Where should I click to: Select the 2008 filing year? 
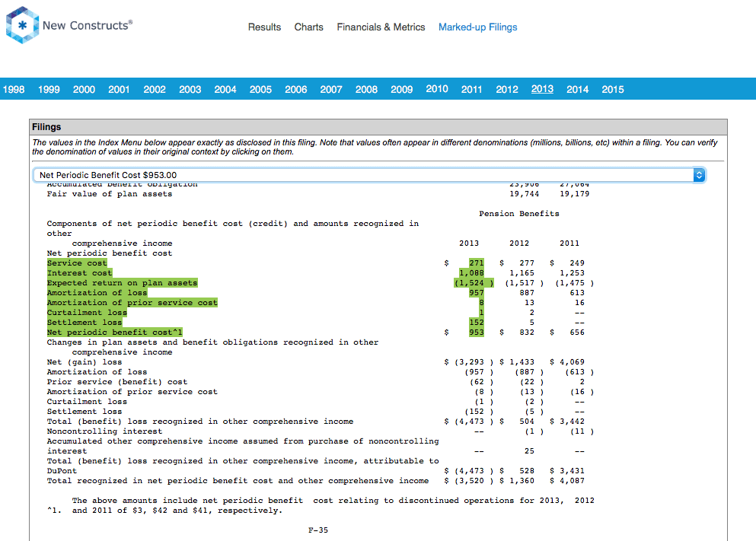(366, 89)
